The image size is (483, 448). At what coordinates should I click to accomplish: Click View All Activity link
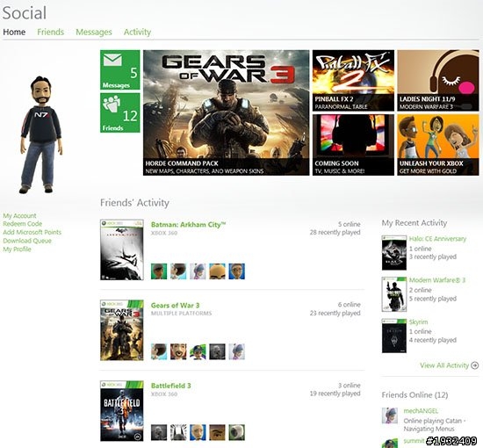coord(444,365)
